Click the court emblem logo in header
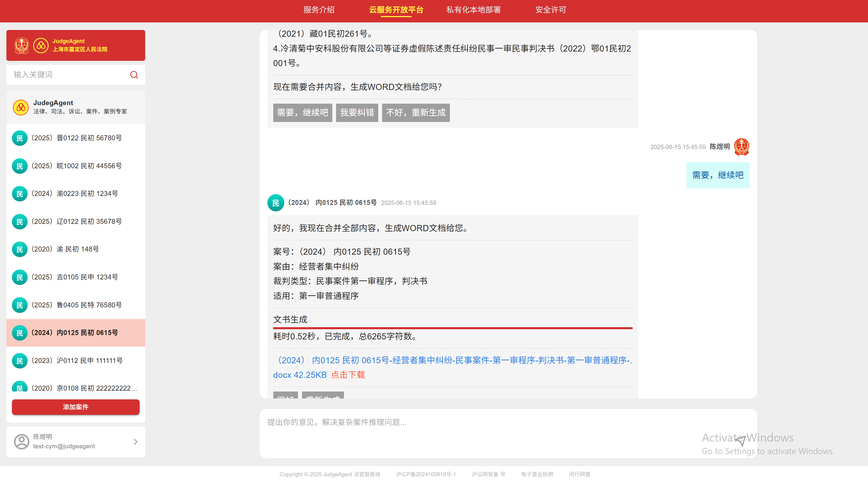This screenshot has width=868, height=480. click(22, 45)
